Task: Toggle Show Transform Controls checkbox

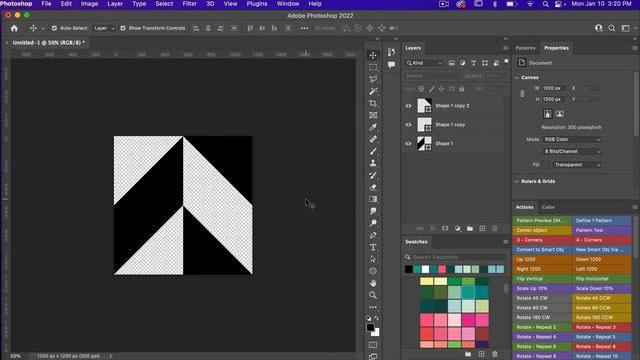Action: [123, 28]
